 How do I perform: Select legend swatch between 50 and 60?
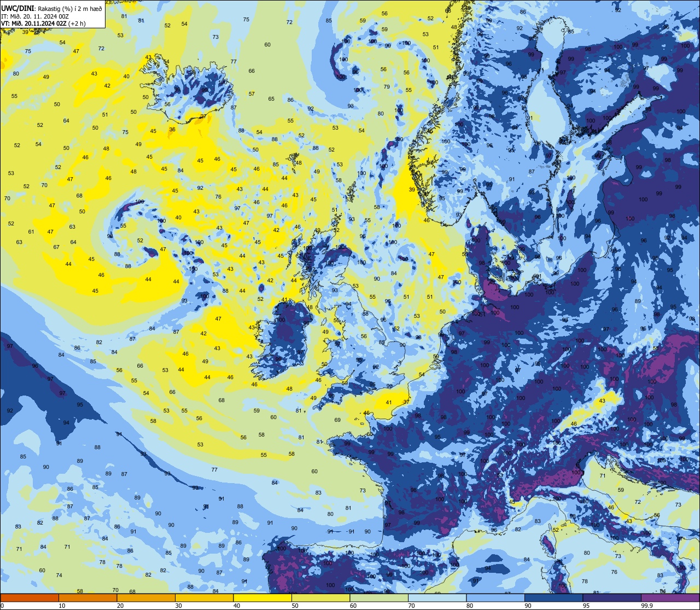[320, 597]
